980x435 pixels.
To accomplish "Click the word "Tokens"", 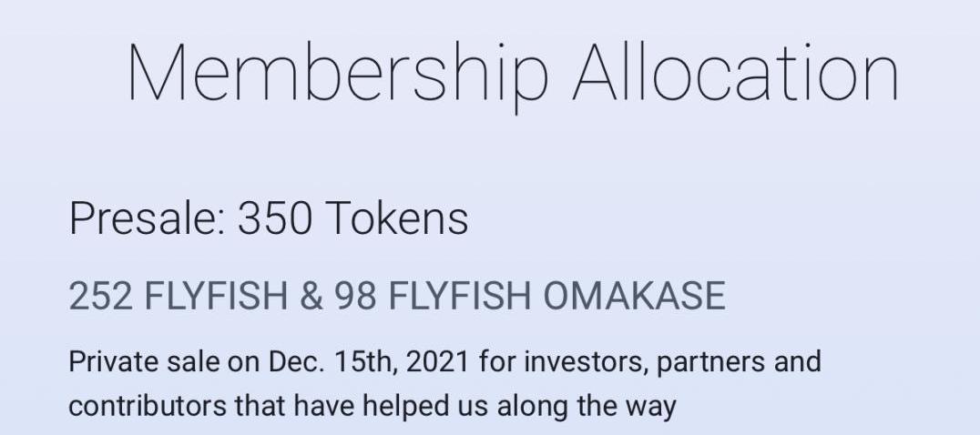I will (x=396, y=218).
